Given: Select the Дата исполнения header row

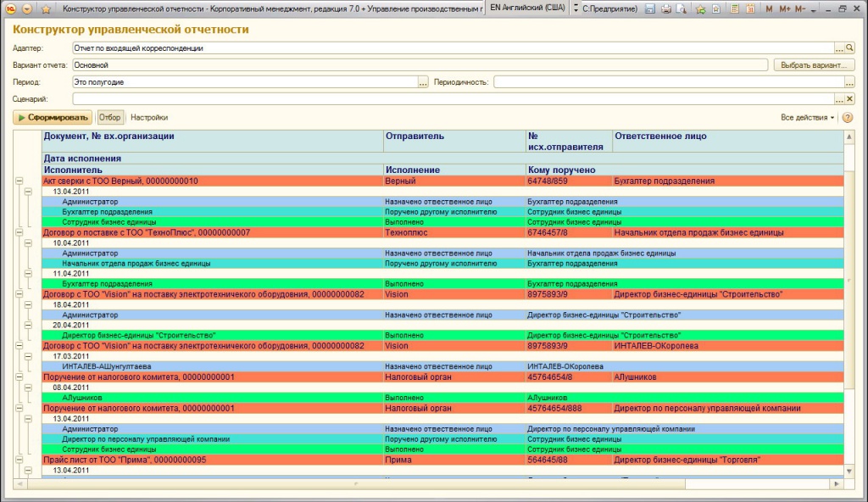Looking at the screenshot, I should [x=442, y=159].
